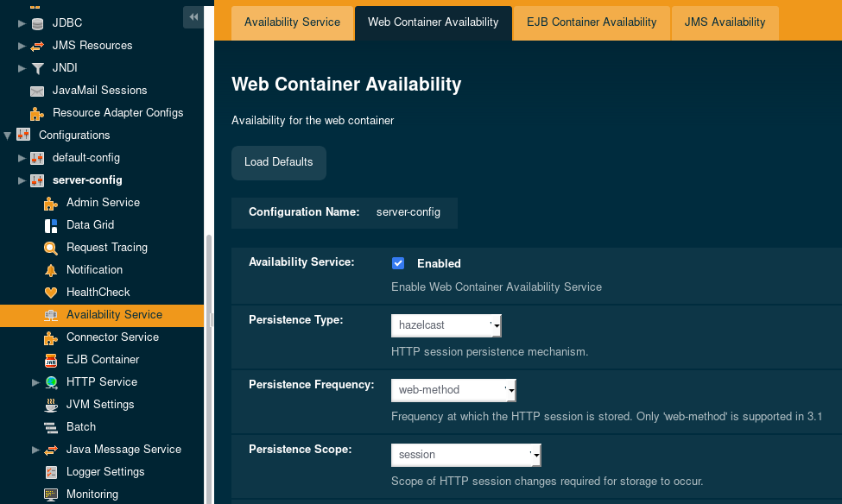Click the HTTP Service globe icon
This screenshot has height=504, width=842.
(x=51, y=382)
